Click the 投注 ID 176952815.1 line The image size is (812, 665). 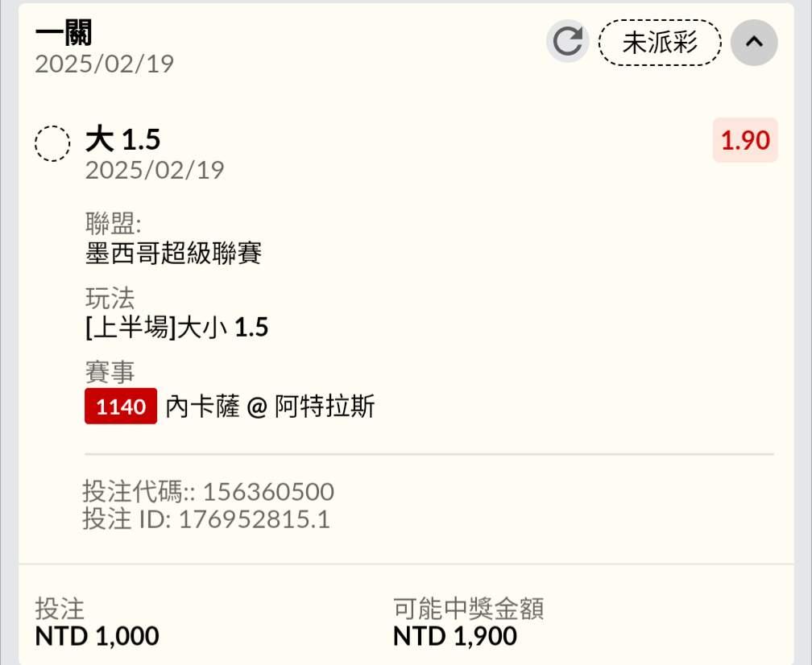pos(206,519)
